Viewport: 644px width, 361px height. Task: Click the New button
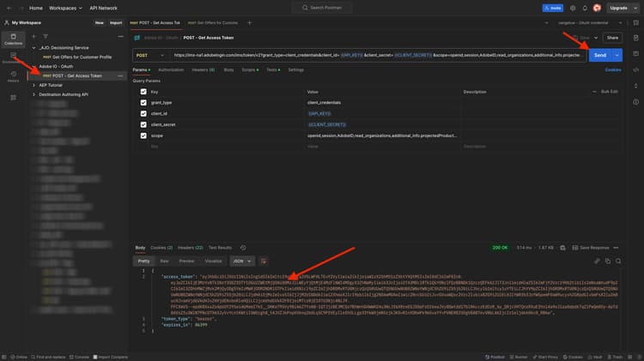click(100, 23)
